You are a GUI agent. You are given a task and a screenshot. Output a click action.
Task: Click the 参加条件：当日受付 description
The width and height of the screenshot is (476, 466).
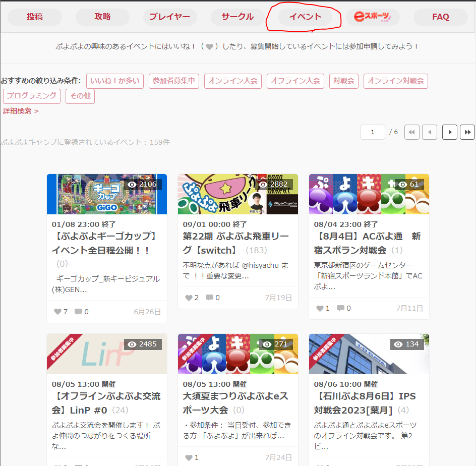[x=237, y=431]
